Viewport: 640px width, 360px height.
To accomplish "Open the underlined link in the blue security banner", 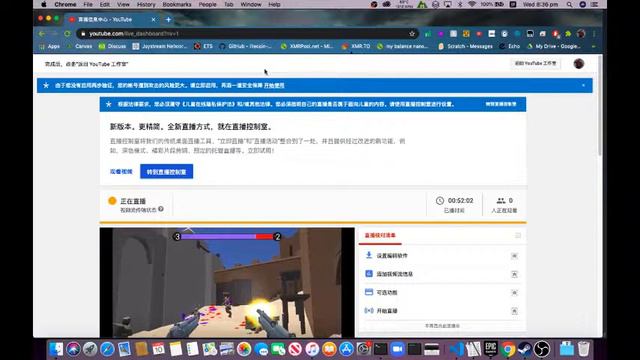I will point(274,86).
